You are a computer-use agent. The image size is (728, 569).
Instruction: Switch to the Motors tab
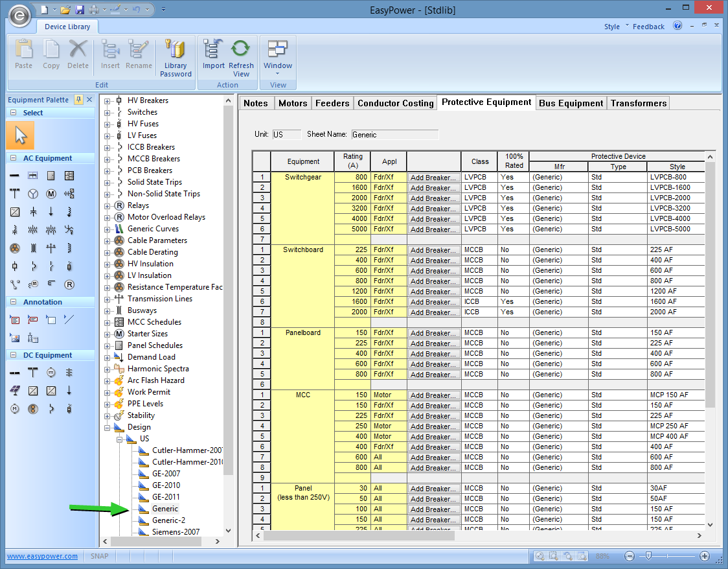click(293, 103)
